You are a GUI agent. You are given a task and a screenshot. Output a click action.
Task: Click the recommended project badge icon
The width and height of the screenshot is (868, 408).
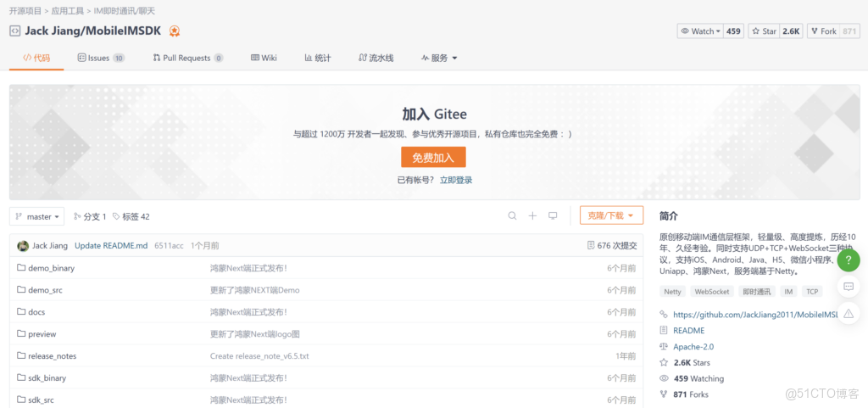(x=174, y=31)
